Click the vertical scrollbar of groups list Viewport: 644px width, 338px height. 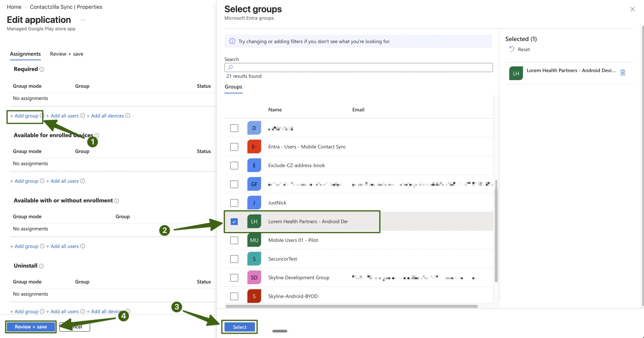pos(496,231)
